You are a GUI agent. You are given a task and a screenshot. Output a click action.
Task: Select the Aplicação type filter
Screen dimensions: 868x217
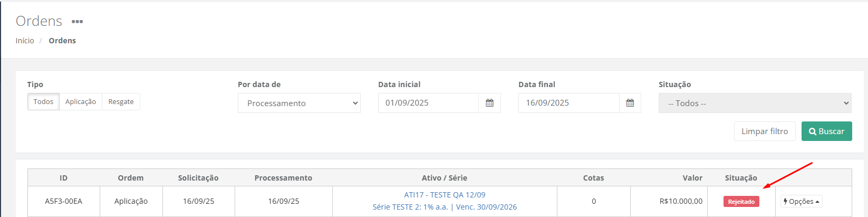81,102
